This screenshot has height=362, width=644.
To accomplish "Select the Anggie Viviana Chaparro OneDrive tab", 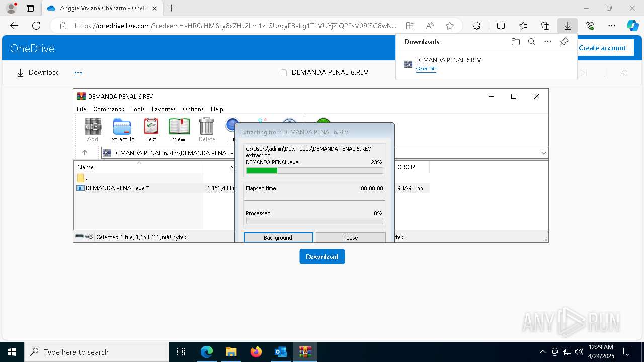I will 102,8.
